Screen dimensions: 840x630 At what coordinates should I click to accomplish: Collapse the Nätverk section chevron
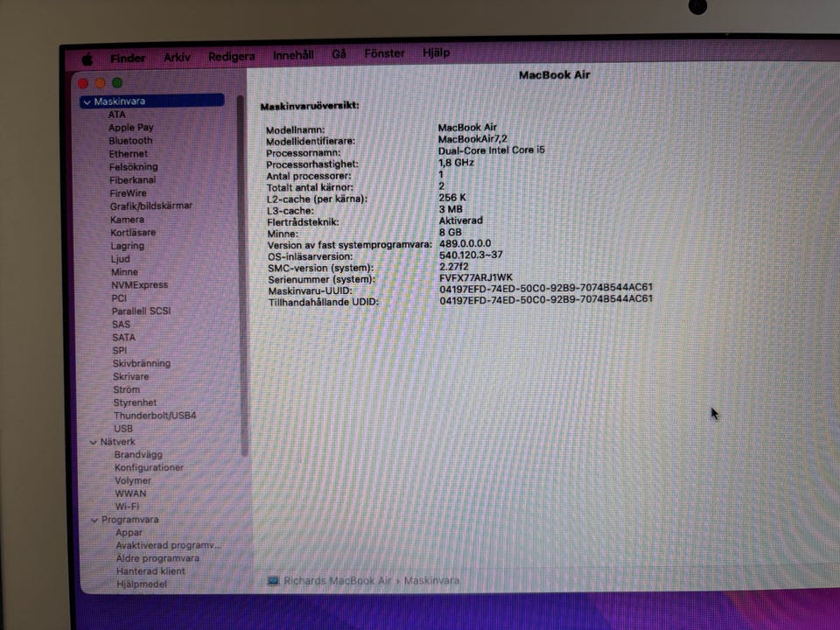[x=94, y=443]
